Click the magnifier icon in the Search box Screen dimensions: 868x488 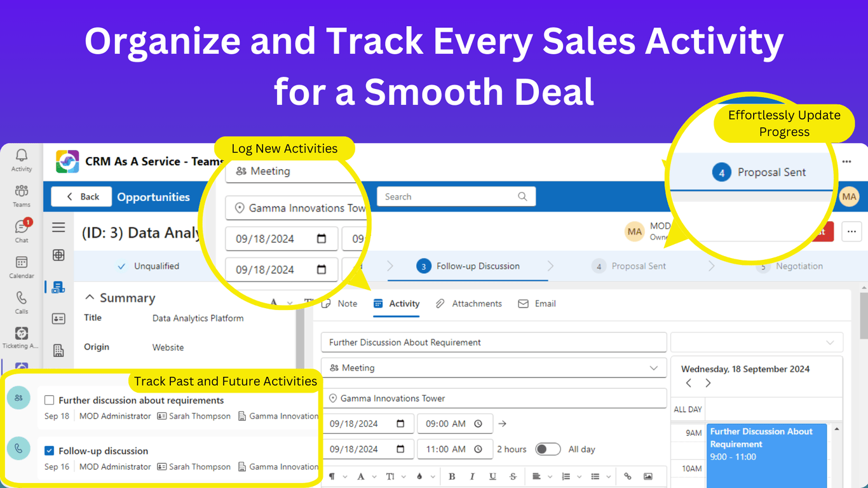pyautogui.click(x=522, y=196)
